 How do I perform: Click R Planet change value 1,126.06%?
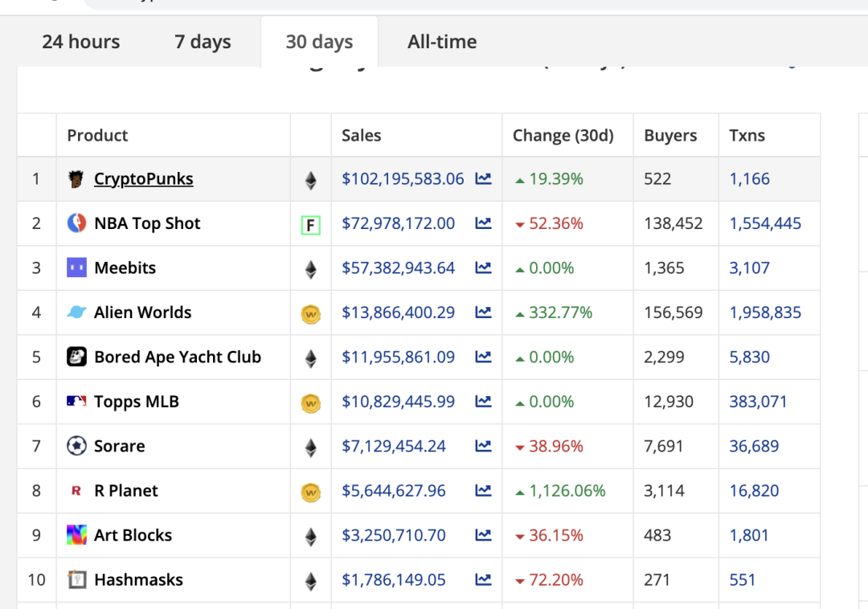click(567, 491)
